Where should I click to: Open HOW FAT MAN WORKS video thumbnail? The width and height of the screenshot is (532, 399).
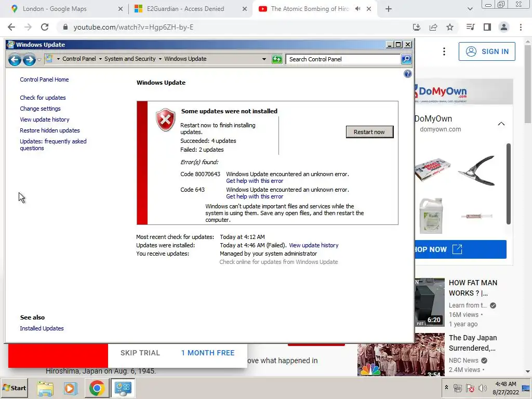[430, 302]
